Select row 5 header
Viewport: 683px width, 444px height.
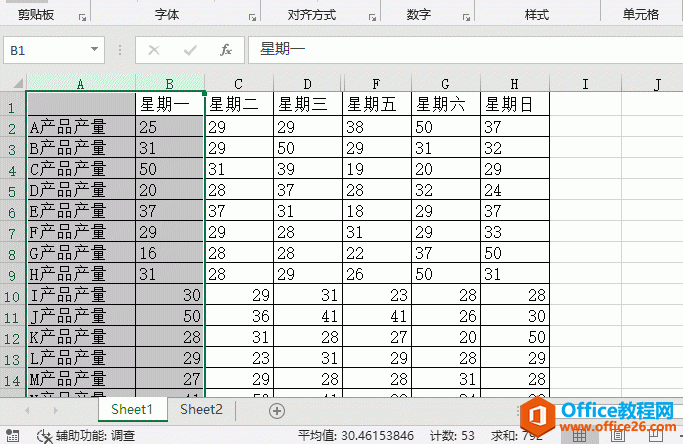pos(12,191)
